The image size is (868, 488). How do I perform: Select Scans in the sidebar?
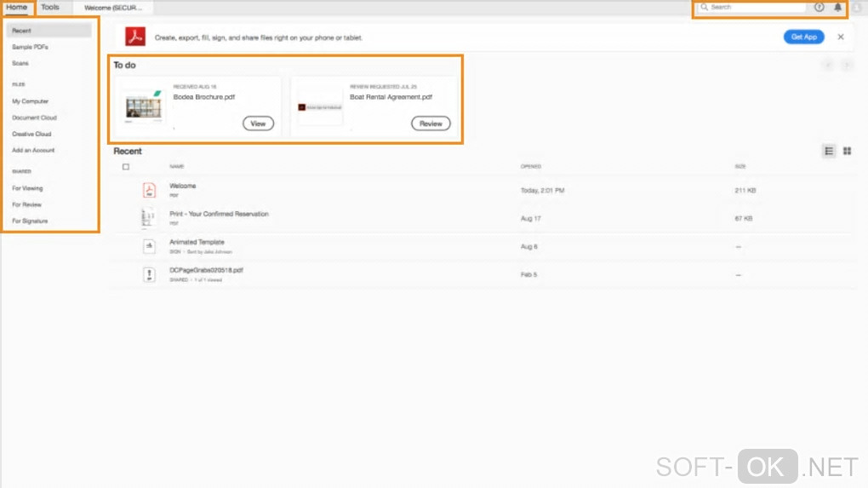coord(20,63)
